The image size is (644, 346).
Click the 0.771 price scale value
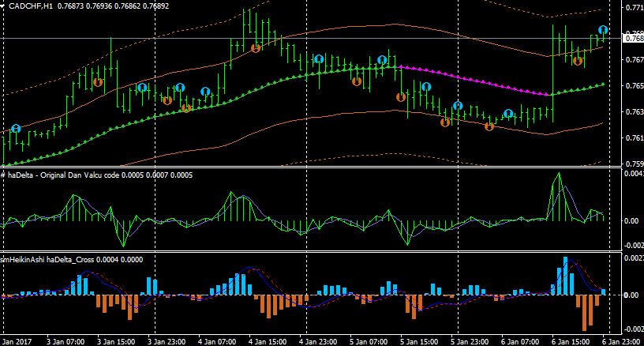635,7
